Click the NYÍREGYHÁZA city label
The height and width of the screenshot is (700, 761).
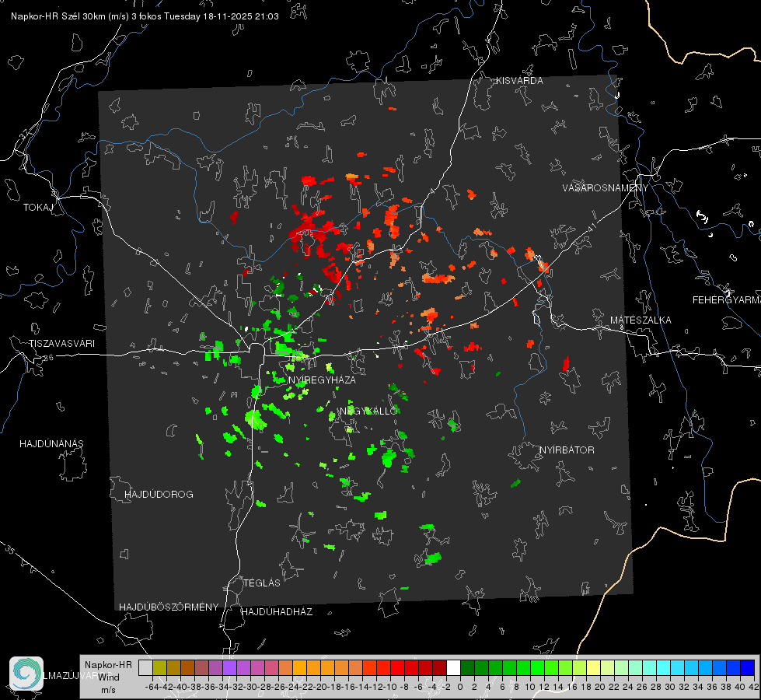point(322,380)
